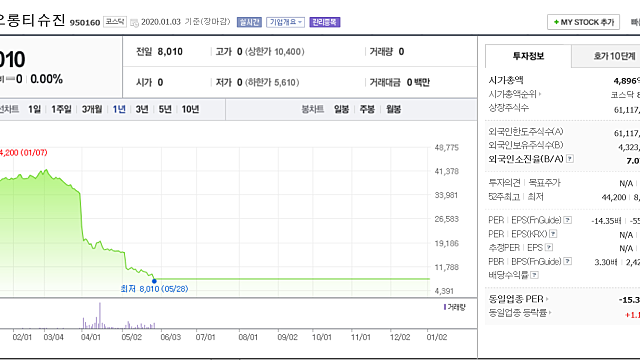
Task: Click the 52주최고 label
Action: (504, 197)
